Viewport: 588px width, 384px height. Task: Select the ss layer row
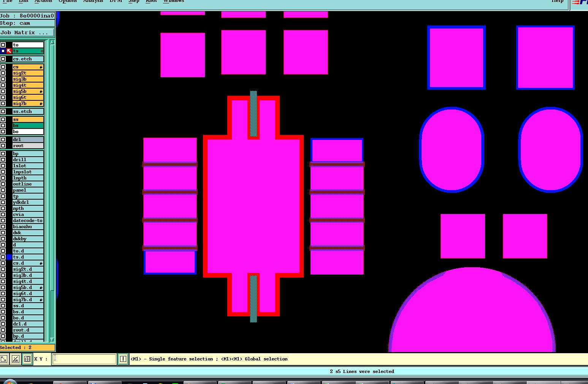[x=28, y=119]
